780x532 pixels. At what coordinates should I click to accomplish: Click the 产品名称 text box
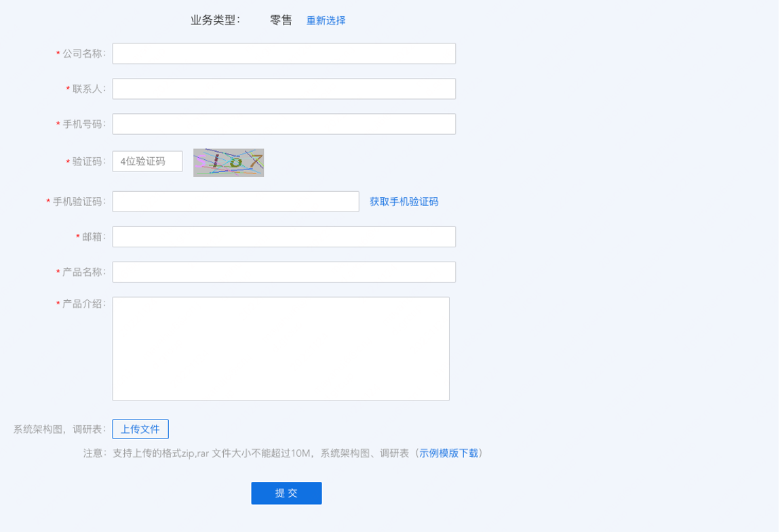tap(284, 272)
